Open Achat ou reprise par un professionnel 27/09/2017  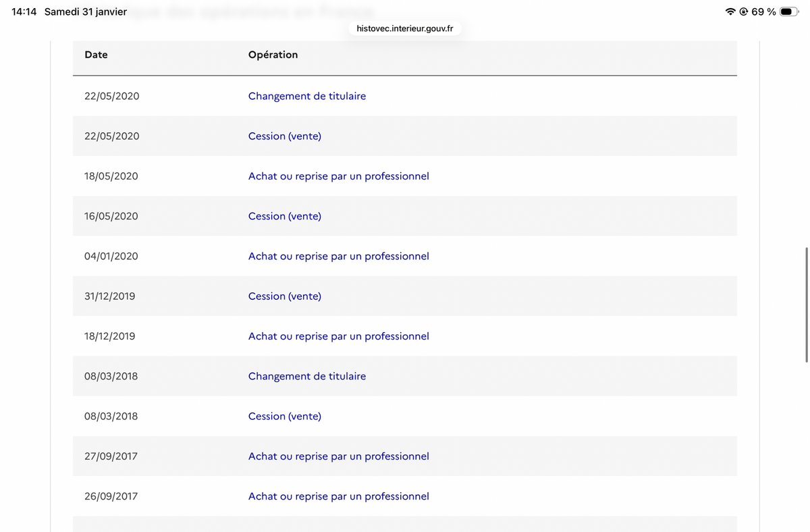click(339, 456)
